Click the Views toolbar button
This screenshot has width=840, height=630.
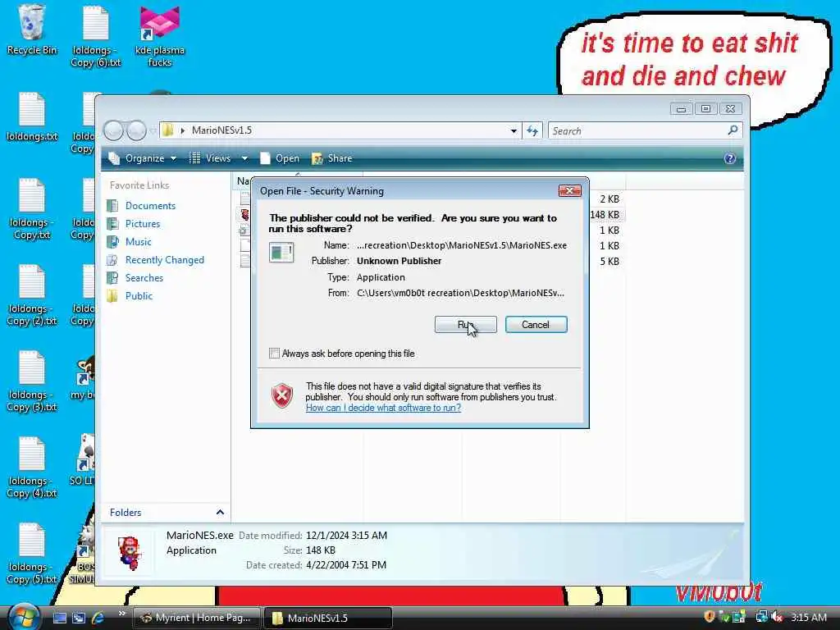pyautogui.click(x=212, y=158)
